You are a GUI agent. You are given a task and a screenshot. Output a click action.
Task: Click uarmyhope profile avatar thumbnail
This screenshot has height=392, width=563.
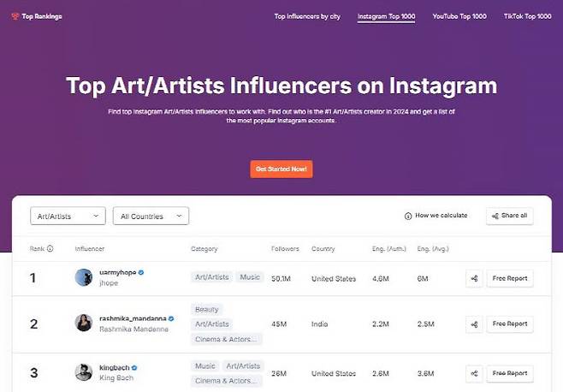point(84,277)
